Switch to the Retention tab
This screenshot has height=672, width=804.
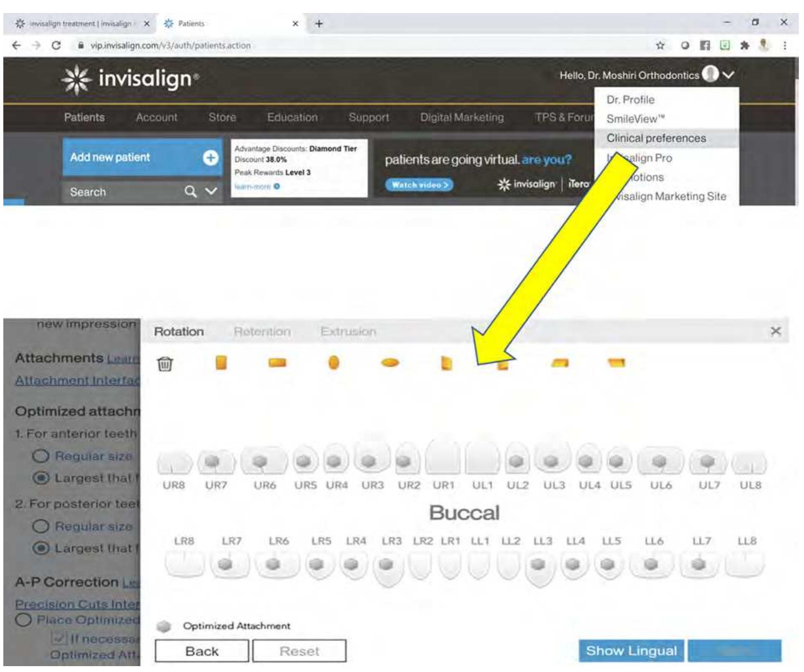point(262,332)
